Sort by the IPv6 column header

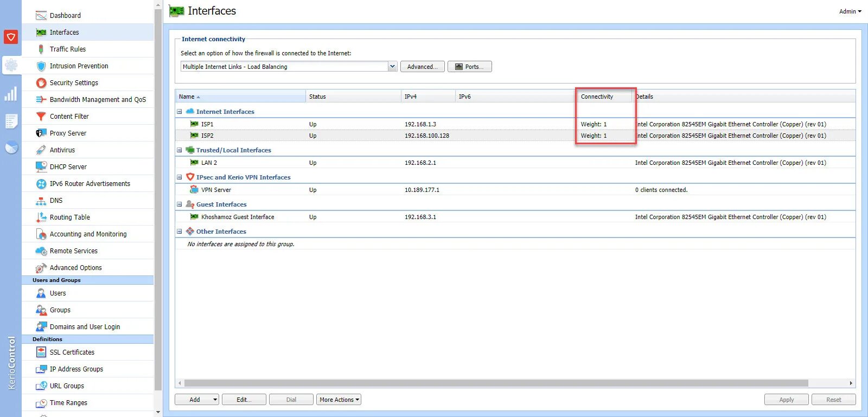pos(516,97)
